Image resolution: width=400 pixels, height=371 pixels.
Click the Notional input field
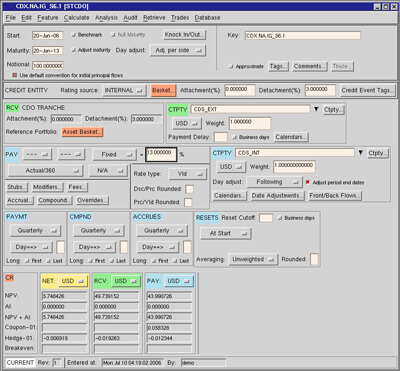point(48,66)
